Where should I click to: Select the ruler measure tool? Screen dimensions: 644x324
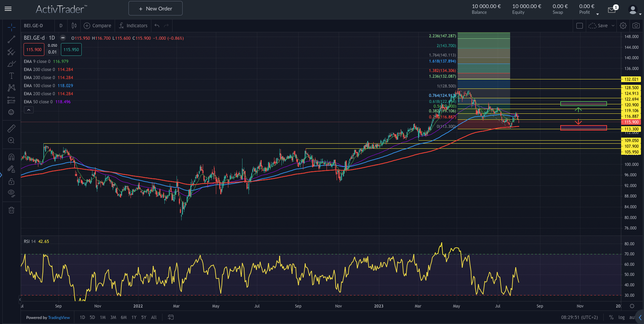click(x=11, y=129)
